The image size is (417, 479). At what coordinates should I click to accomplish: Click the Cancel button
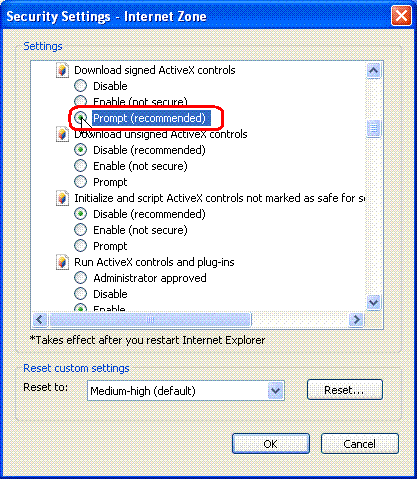[x=360, y=444]
